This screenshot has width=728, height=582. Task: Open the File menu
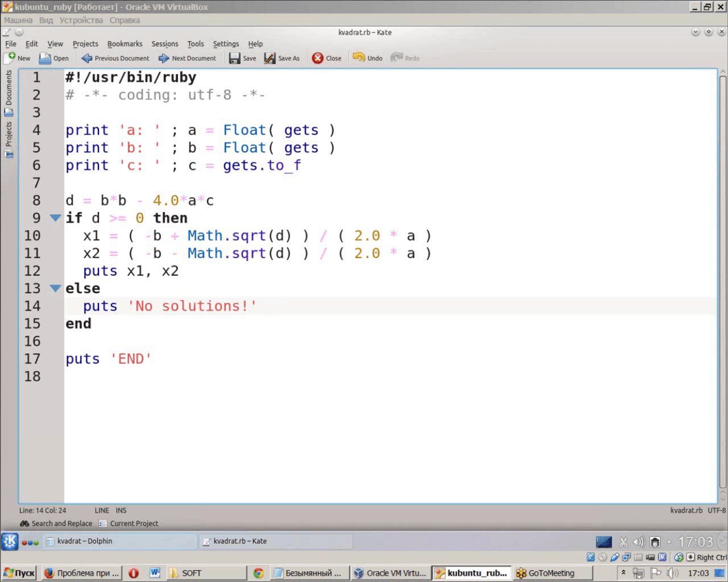(x=11, y=44)
